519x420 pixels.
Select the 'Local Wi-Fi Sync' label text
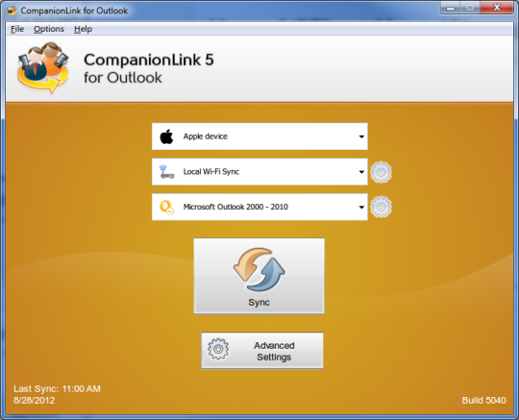pyautogui.click(x=211, y=172)
